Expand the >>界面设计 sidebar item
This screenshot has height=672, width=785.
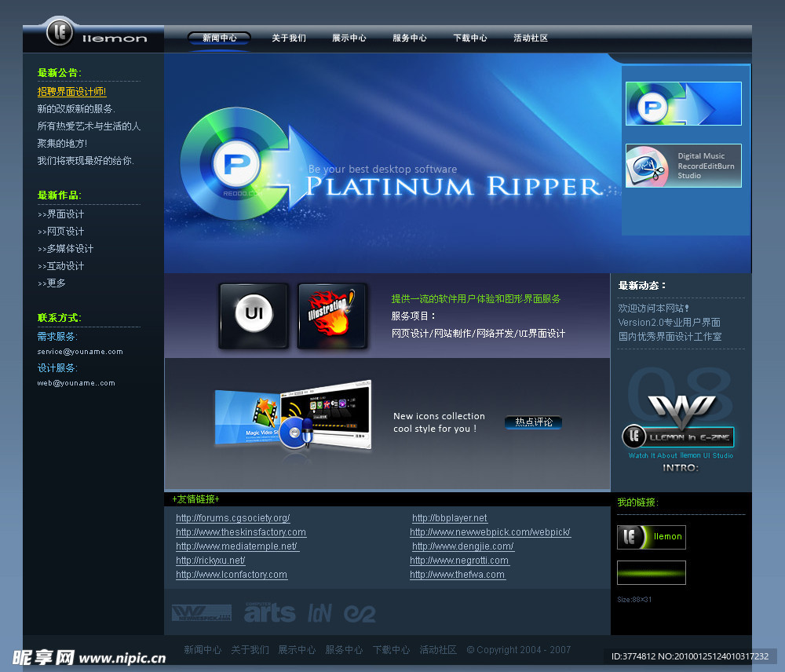point(61,214)
